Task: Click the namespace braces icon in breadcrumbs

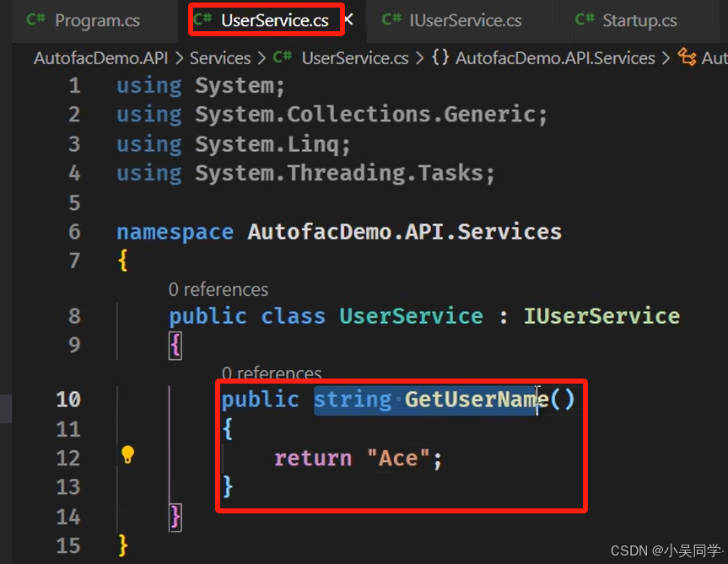Action: 440,57
